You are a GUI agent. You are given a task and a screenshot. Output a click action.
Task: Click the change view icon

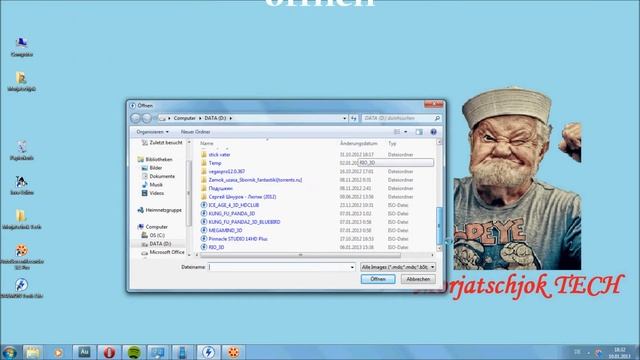(x=397, y=132)
